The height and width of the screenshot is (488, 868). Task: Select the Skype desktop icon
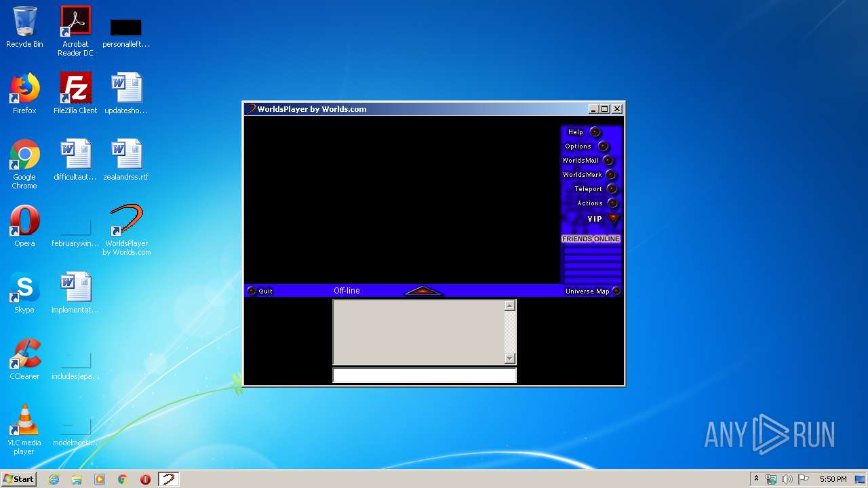24,293
